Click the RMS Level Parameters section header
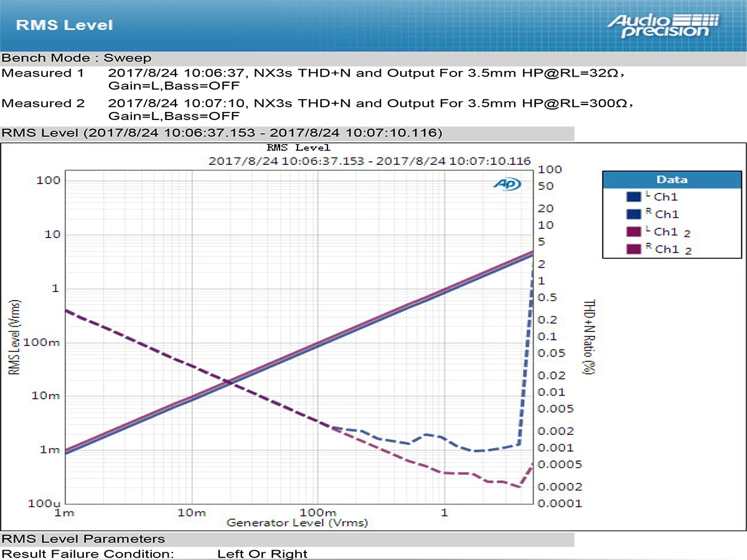The height and width of the screenshot is (560, 747). pos(286,539)
